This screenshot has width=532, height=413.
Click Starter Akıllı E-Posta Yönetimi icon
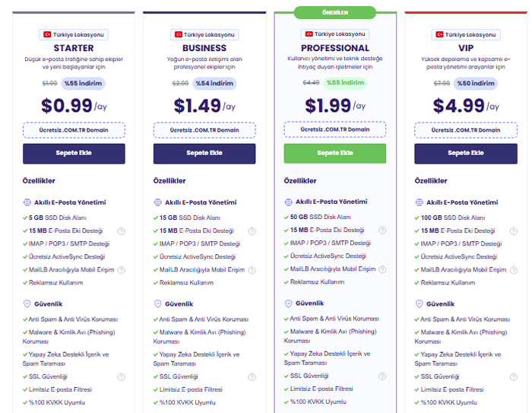point(27,202)
